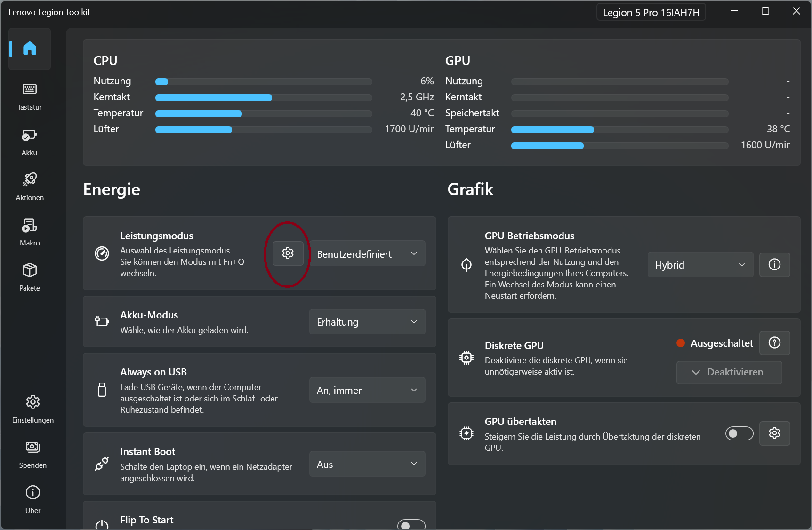Click the Energie section heading

[112, 189]
